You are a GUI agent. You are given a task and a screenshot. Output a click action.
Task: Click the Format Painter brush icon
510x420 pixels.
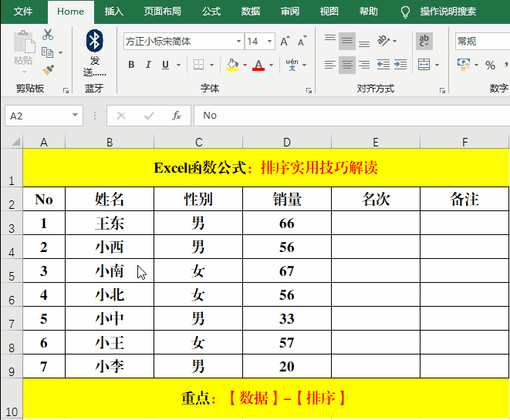click(x=48, y=69)
